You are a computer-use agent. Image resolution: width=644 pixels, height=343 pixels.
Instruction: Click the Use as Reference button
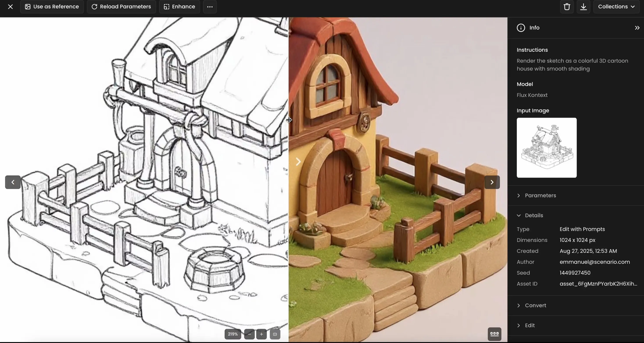52,7
